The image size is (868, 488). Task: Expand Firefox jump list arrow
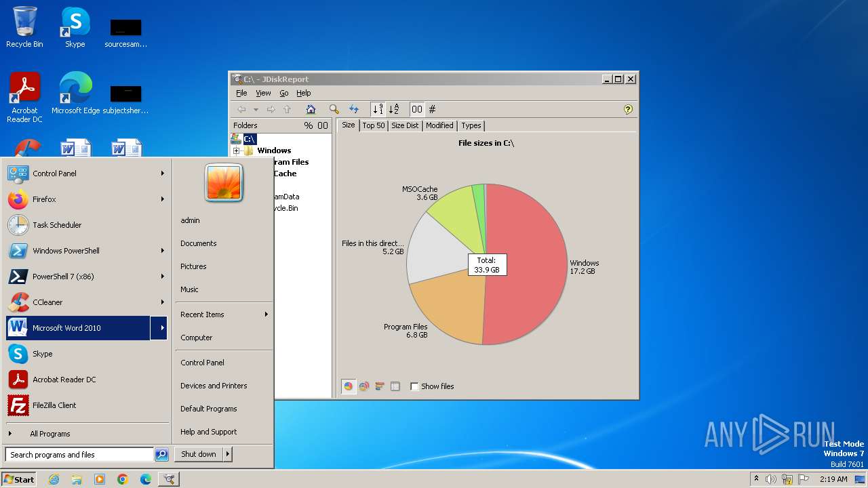click(162, 199)
